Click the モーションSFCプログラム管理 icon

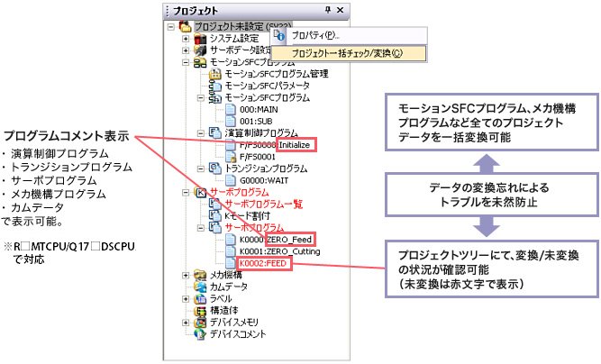pos(214,73)
